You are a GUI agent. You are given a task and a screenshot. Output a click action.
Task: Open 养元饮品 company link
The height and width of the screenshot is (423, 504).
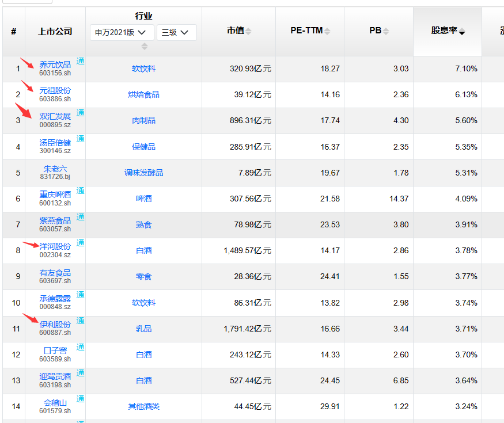click(55, 64)
